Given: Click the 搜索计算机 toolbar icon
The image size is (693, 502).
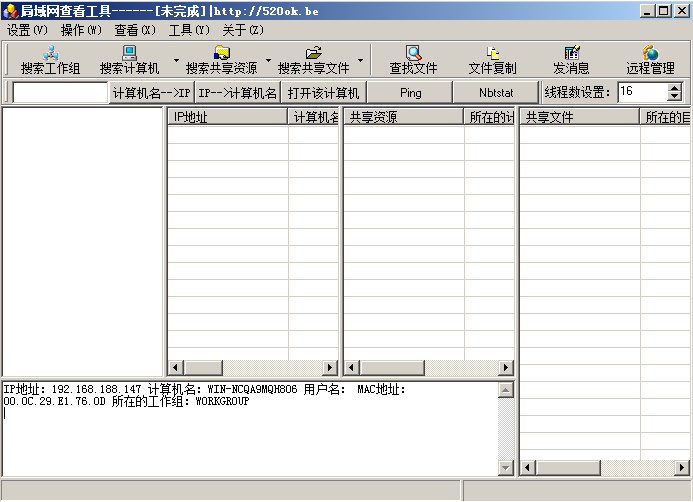Looking at the screenshot, I should 129,53.
